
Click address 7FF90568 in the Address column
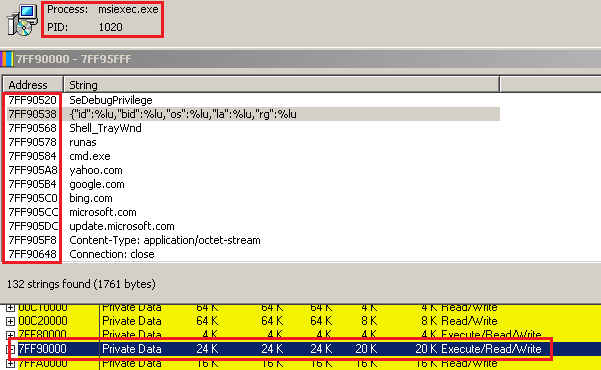tap(33, 128)
